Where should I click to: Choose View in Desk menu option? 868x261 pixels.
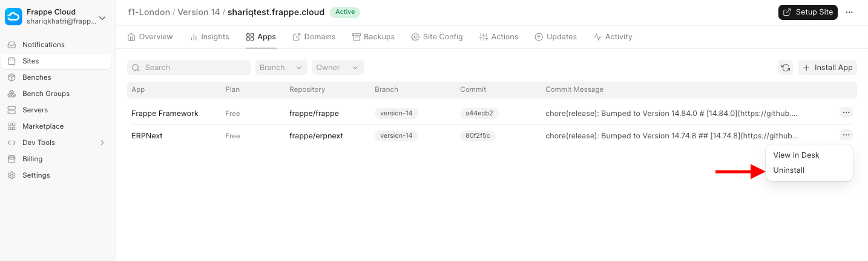[796, 155]
